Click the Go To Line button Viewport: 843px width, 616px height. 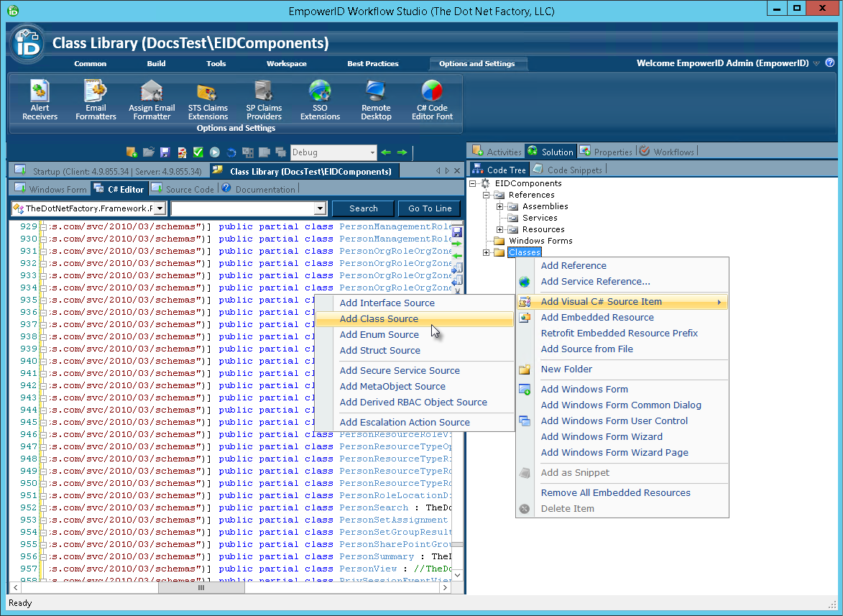point(430,208)
